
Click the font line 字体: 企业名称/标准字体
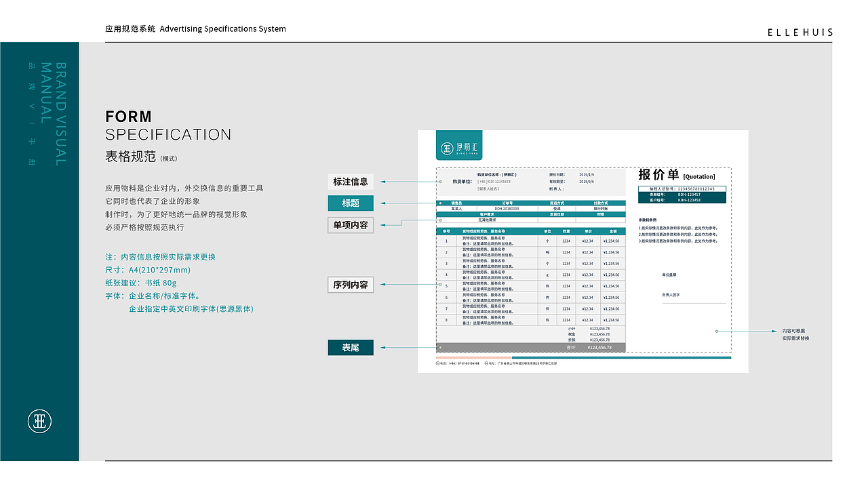[x=153, y=296]
